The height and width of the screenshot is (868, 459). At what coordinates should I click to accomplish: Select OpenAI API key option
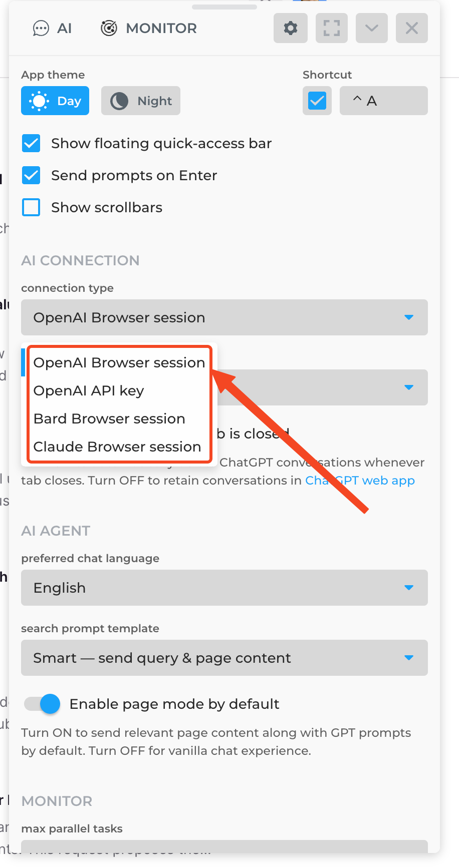[89, 390]
